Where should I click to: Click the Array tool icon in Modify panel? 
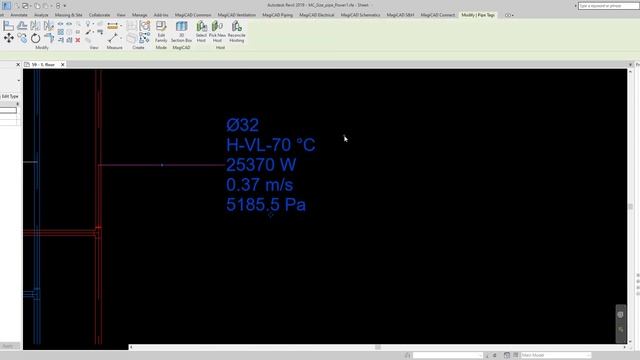pos(60,32)
